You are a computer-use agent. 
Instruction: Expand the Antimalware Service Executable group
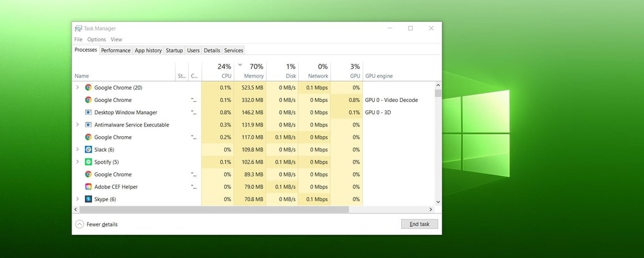click(77, 124)
